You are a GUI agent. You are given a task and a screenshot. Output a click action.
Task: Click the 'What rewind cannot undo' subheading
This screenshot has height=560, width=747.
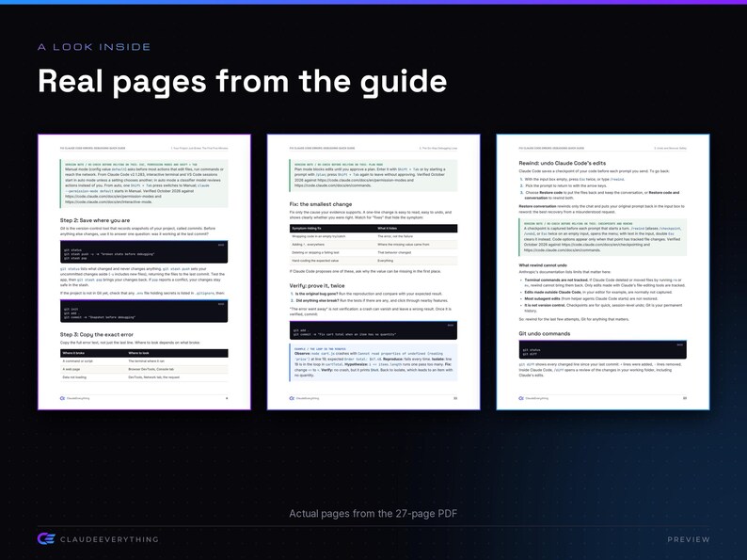(x=543, y=265)
